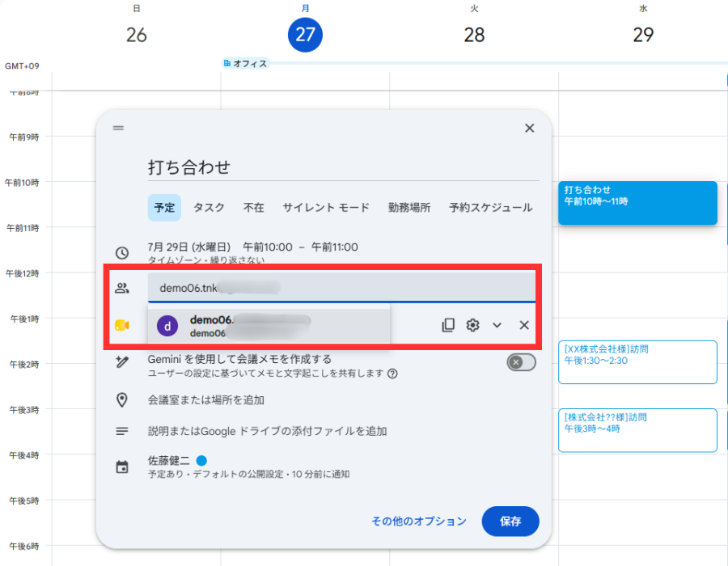The image size is (728, 566).
Task: Select today Monday 27 date header
Action: (305, 35)
